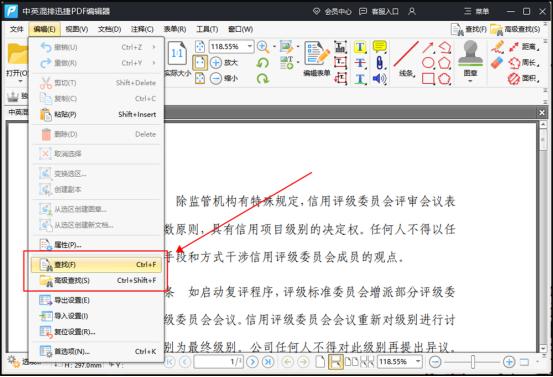Toggle single page layout in status bar

(x=320, y=362)
